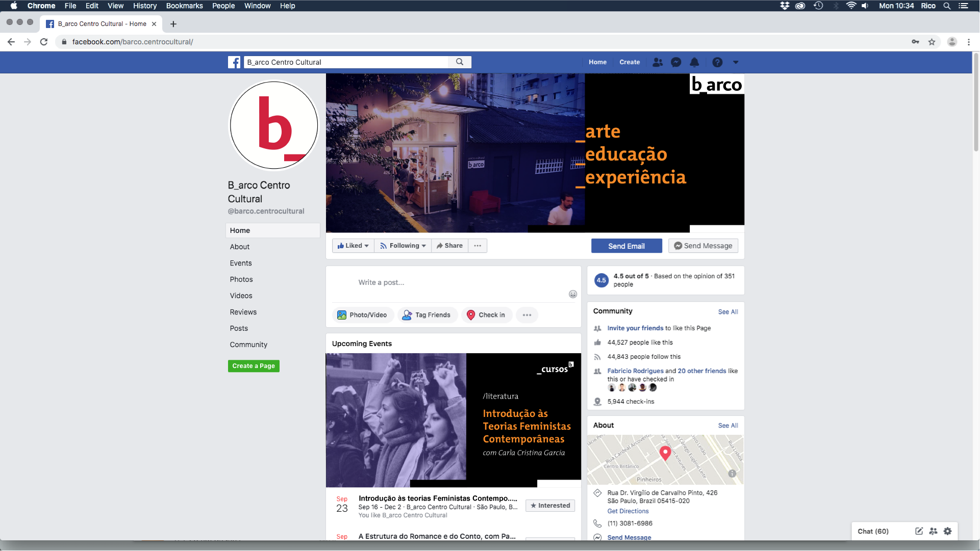Open Spotlight search icon in menu bar
This screenshot has height=551, width=980.
coord(947,6)
